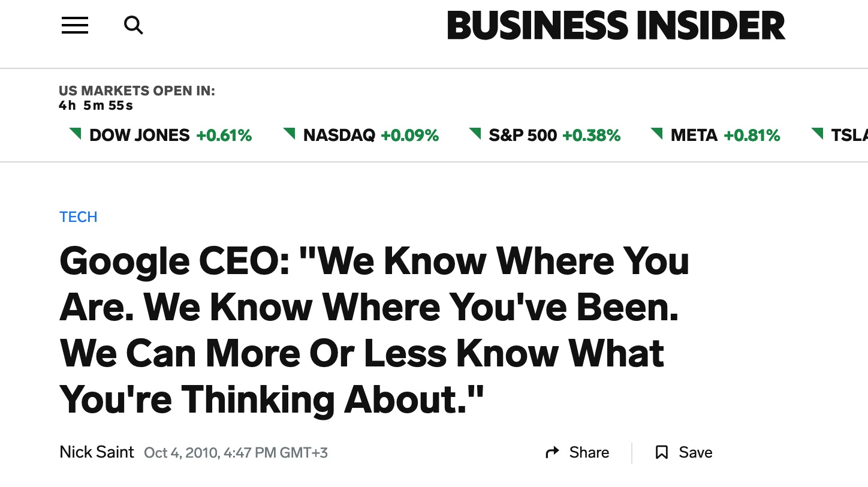868x487 pixels.
Task: Click the Nasdaq green triangle indicator
Action: pyautogui.click(x=290, y=133)
